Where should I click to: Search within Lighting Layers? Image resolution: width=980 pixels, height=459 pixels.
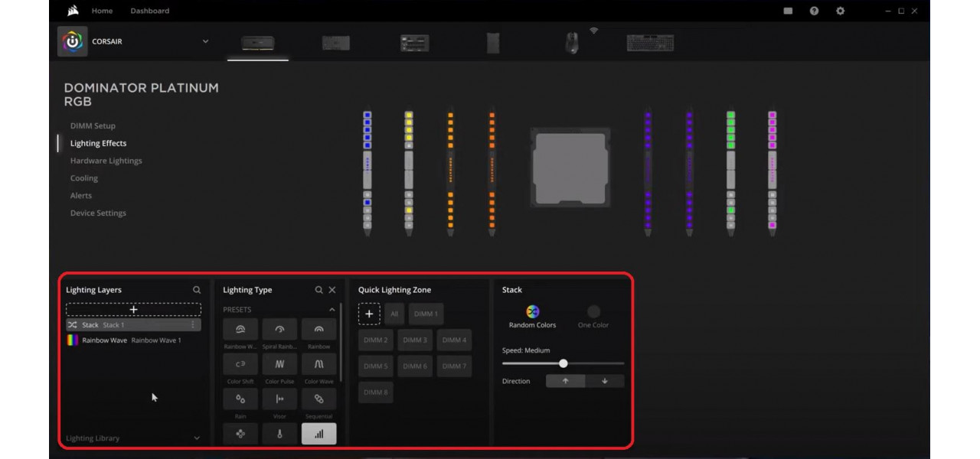coord(197,290)
